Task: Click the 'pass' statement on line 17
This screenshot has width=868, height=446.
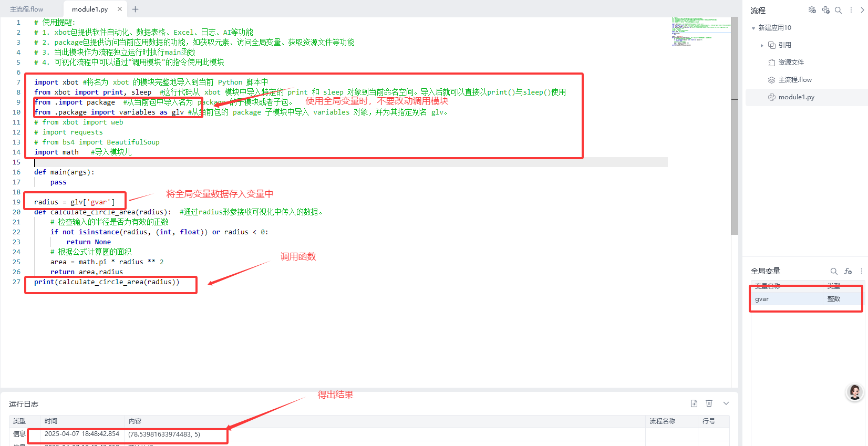Action: [x=58, y=182]
